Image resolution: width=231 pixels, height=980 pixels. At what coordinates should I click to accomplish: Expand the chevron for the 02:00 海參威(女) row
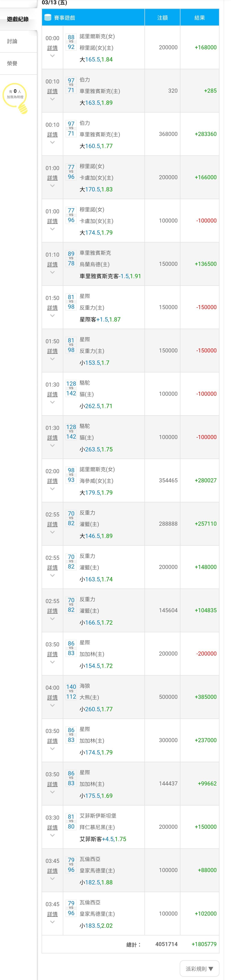pos(52,489)
